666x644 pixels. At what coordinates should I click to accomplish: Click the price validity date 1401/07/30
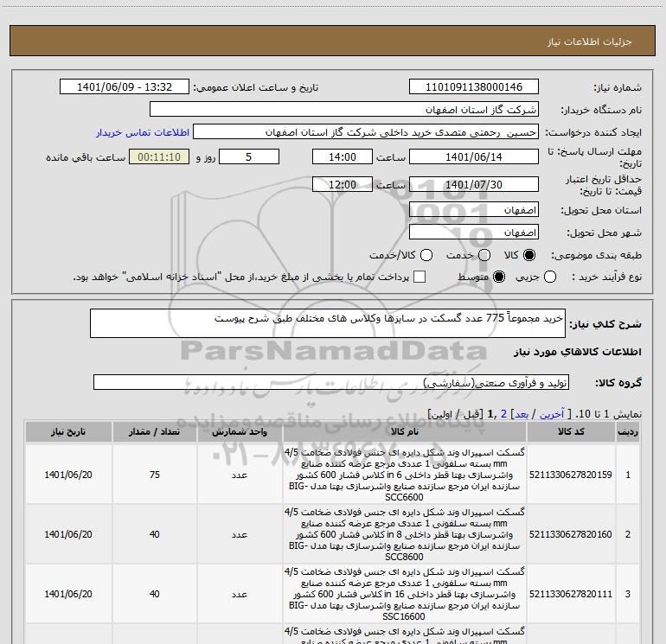pos(474,184)
